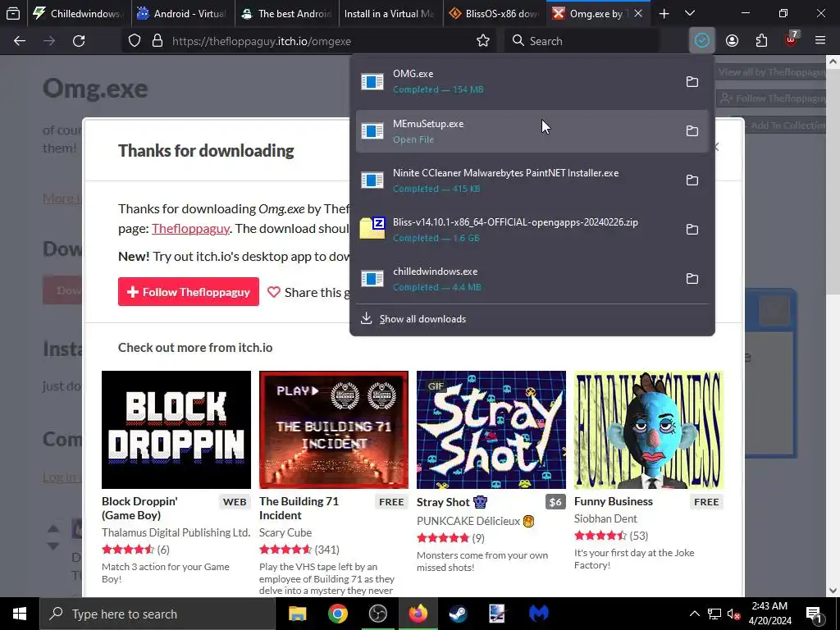The height and width of the screenshot is (630, 840).
Task: Click the Block Droppin' (Game Boy) title link
Action: [x=139, y=509]
